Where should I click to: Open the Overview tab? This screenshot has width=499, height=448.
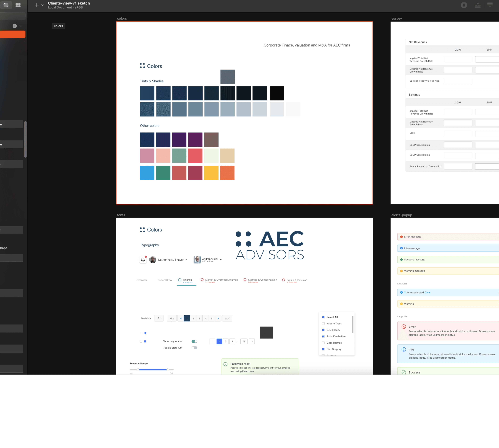142,280
